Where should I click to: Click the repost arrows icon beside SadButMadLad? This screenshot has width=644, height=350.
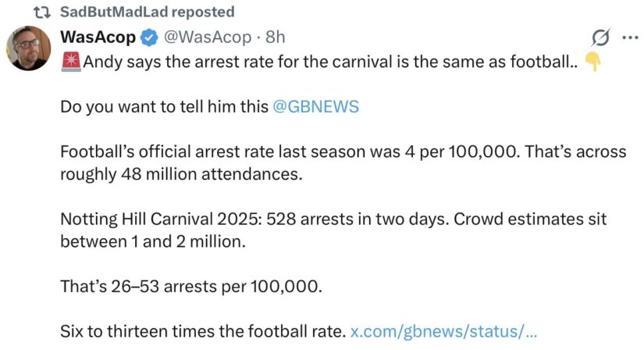click(42, 12)
